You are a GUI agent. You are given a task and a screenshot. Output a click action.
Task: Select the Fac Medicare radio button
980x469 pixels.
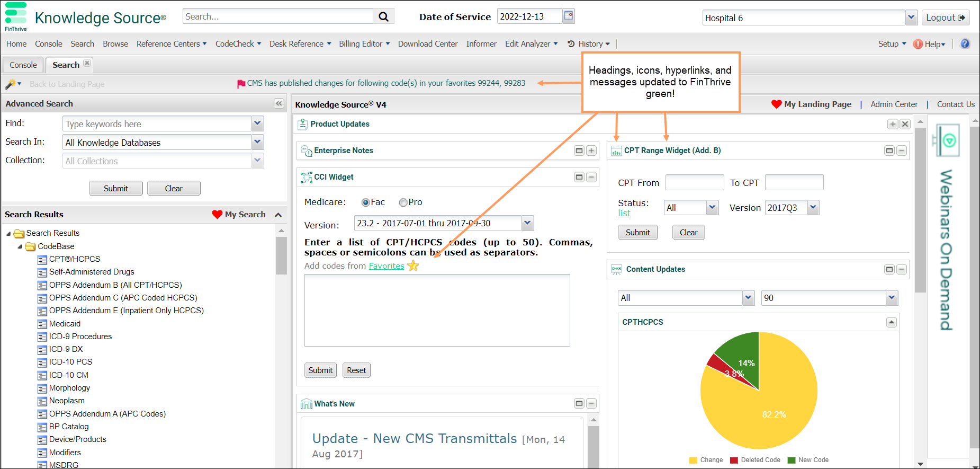365,202
